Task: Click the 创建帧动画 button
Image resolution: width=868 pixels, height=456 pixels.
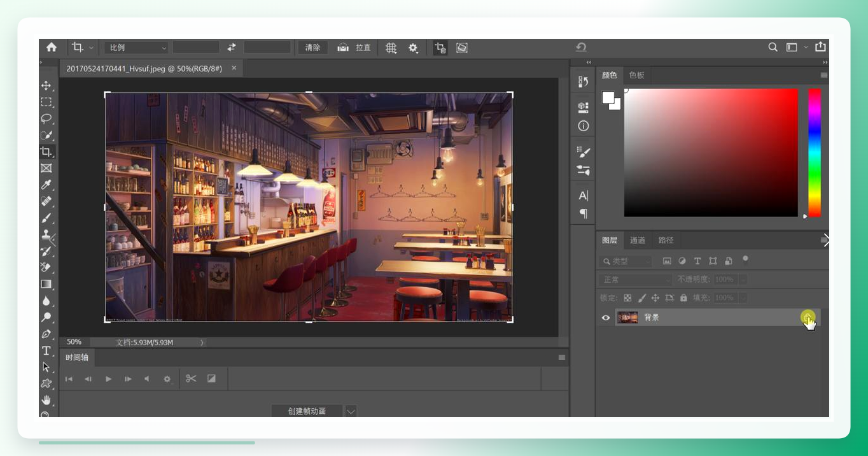Action: (307, 411)
